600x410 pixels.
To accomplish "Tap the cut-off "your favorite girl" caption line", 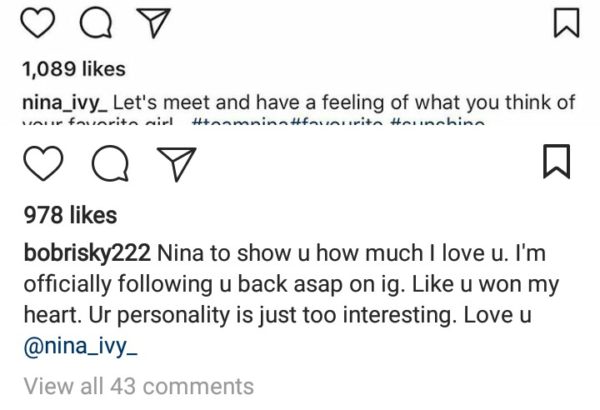I will click(x=100, y=126).
